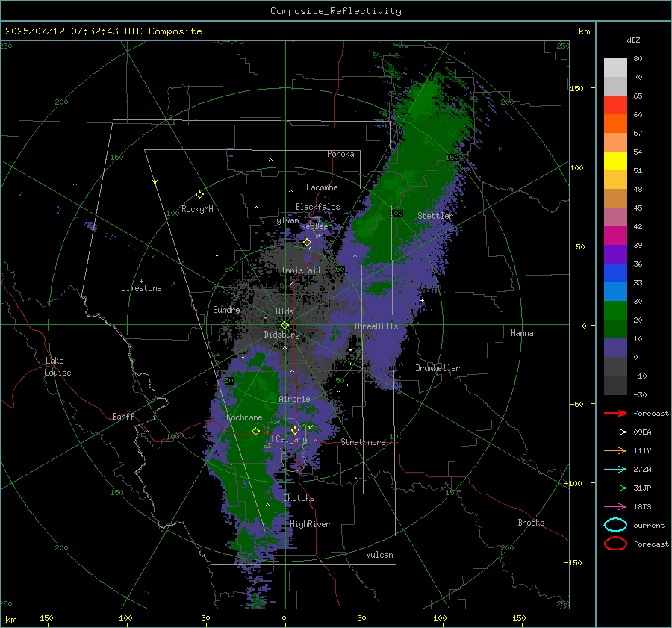Click the Limestone label
This screenshot has height=628, width=672.
pyautogui.click(x=141, y=288)
